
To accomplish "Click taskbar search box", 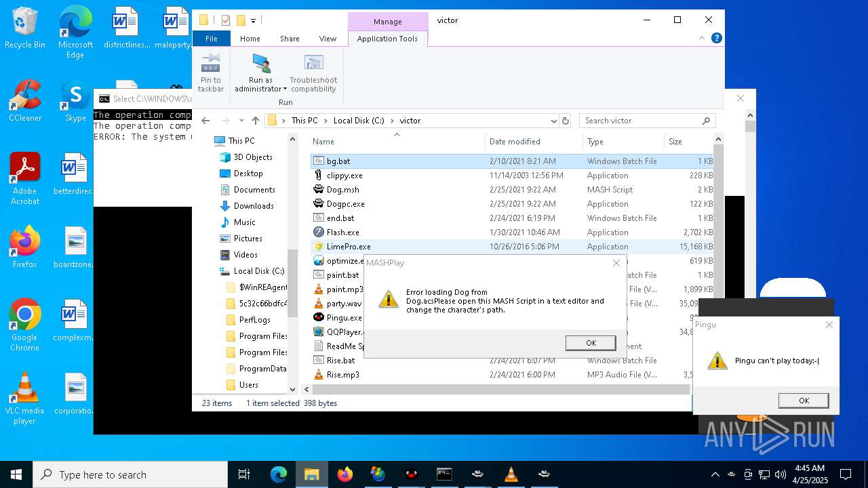I will point(130,474).
